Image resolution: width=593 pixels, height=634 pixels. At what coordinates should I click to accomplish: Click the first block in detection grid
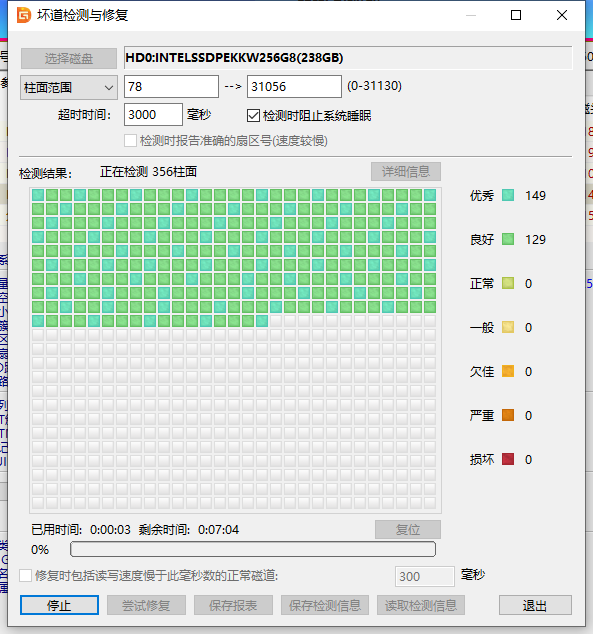[38, 195]
